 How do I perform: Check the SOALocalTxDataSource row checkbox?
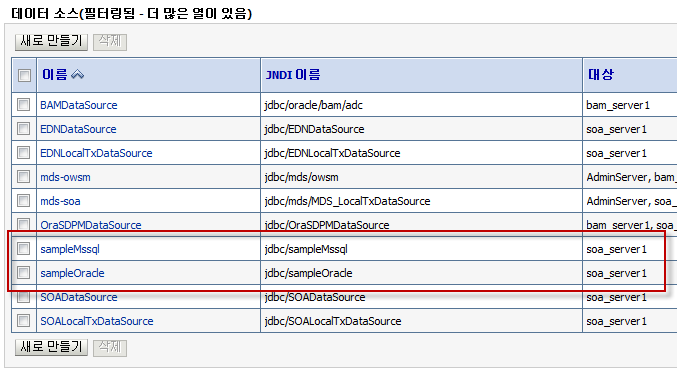pyautogui.click(x=24, y=321)
